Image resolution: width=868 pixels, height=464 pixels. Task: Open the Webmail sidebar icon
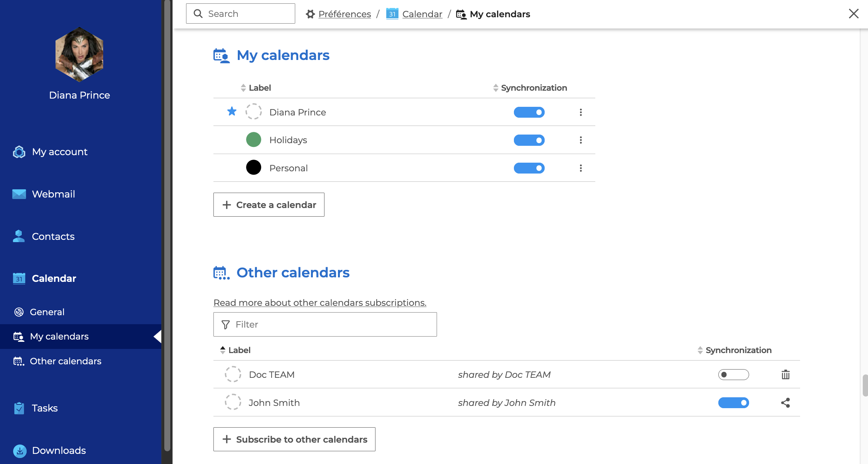pyautogui.click(x=19, y=194)
